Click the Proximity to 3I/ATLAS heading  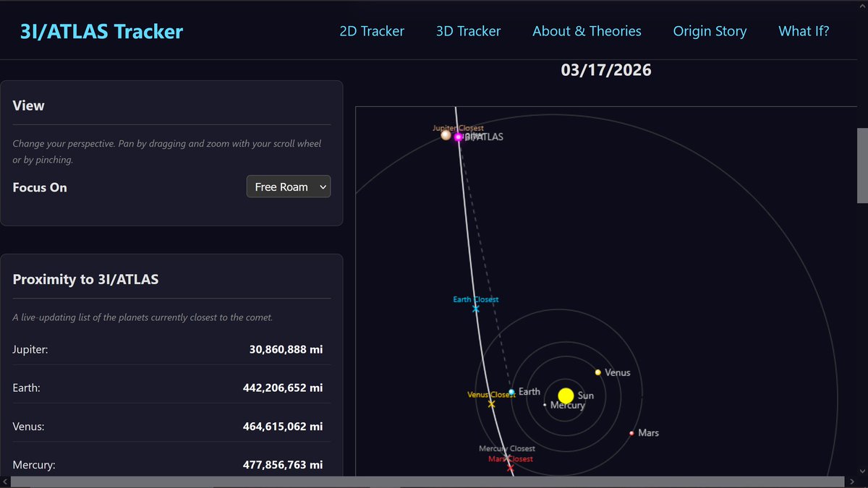tap(85, 279)
